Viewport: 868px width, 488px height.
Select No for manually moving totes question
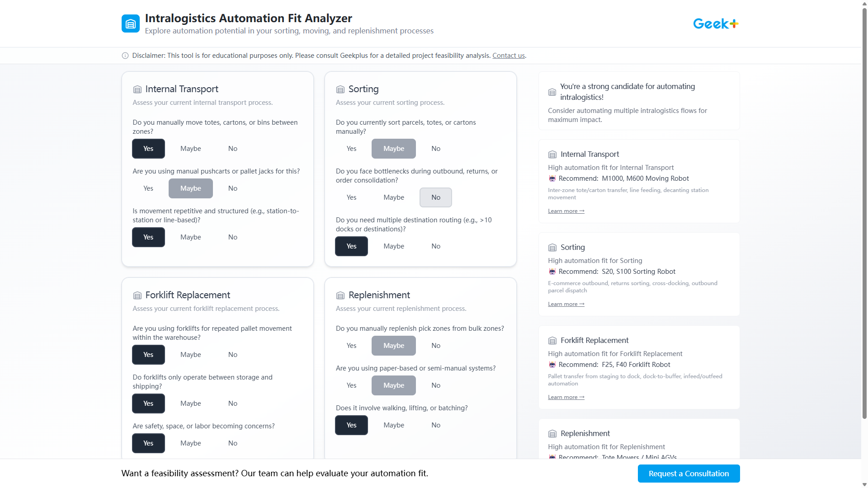[x=232, y=148]
